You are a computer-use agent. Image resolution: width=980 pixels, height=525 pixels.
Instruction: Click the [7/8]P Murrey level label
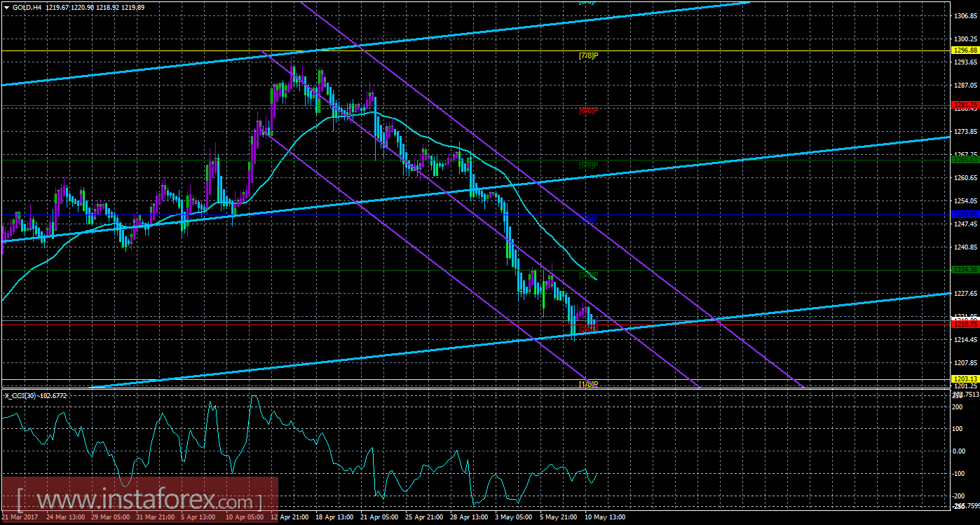pyautogui.click(x=588, y=55)
